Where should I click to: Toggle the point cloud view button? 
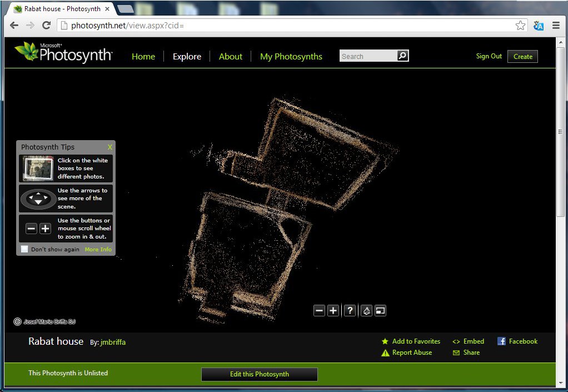pyautogui.click(x=366, y=311)
